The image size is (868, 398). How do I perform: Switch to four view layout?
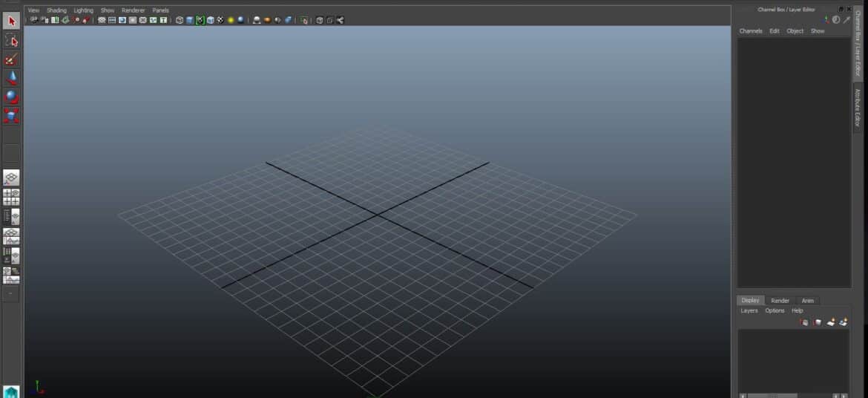[x=11, y=197]
